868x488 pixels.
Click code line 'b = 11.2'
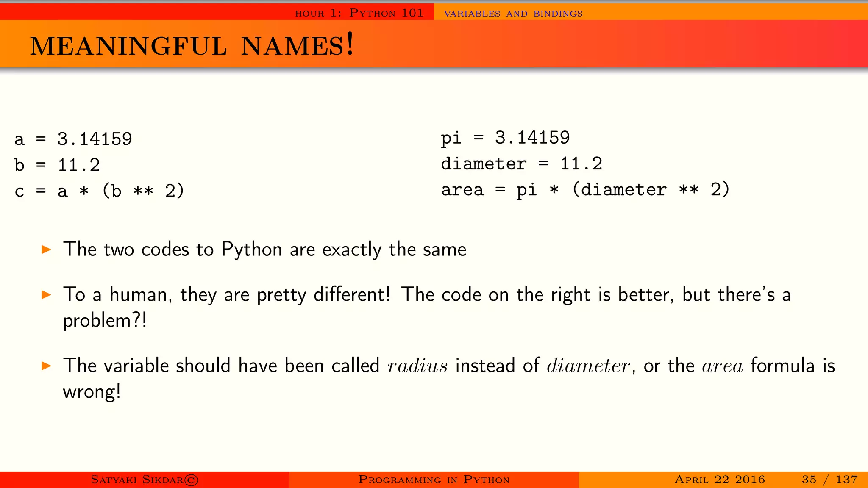[x=57, y=165]
